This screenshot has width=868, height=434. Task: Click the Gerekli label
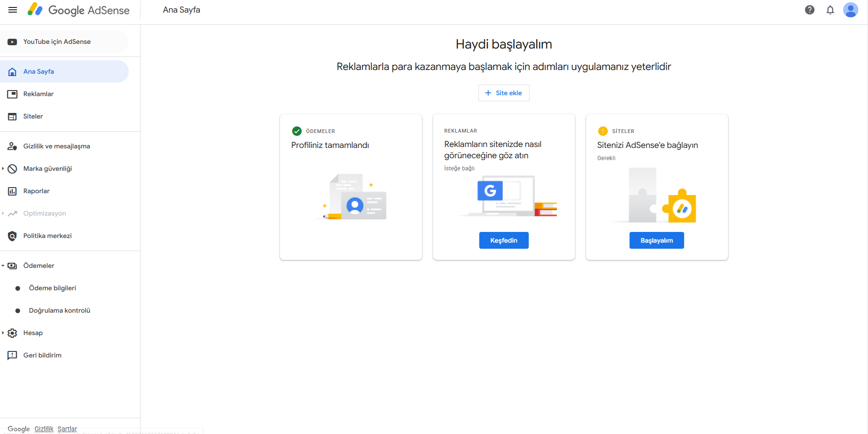(606, 158)
